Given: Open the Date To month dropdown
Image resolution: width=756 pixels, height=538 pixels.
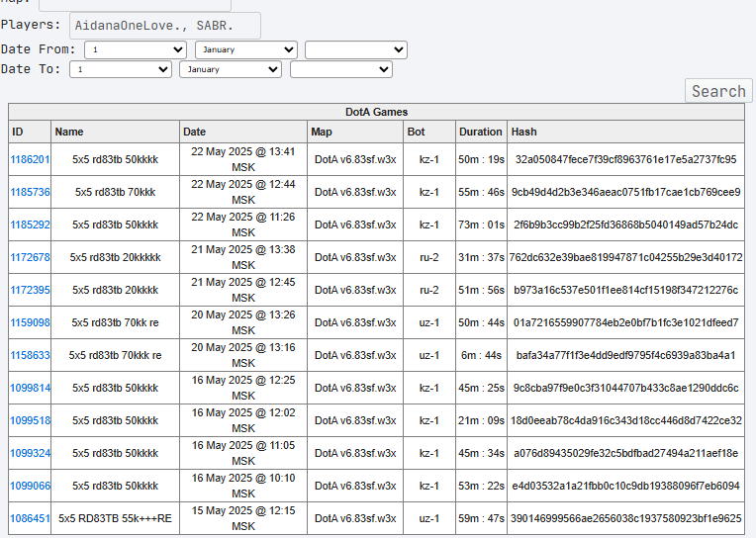Looking at the screenshot, I should click(231, 69).
